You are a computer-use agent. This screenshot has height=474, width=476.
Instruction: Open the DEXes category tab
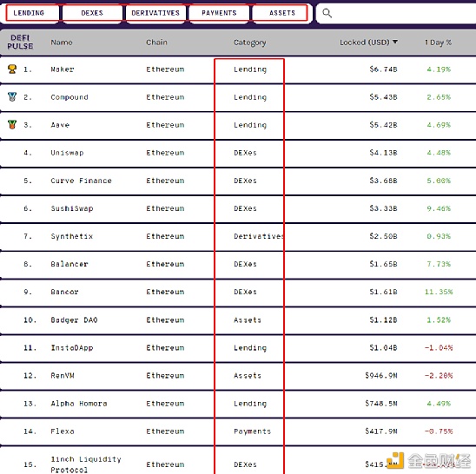click(92, 13)
